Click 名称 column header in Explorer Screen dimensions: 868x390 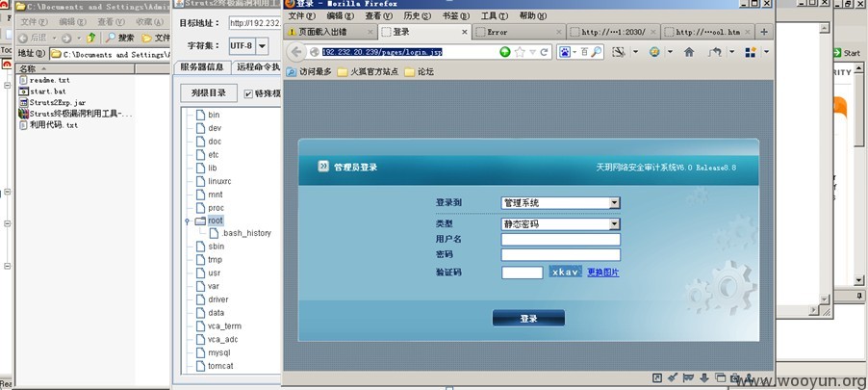[75, 68]
